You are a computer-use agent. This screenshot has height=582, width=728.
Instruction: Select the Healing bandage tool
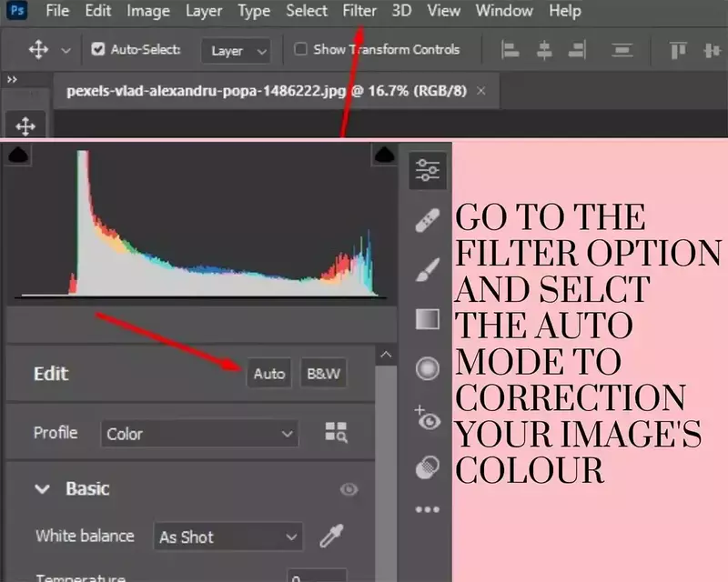click(x=427, y=220)
